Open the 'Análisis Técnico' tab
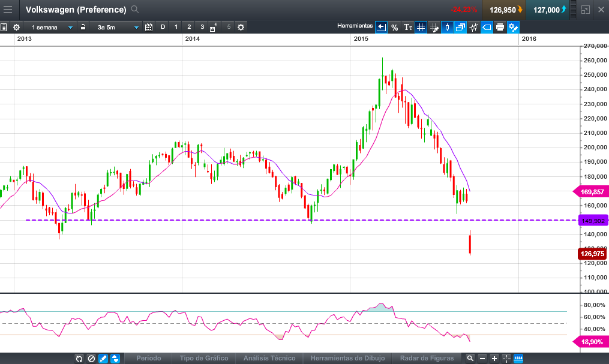Image resolution: width=609 pixels, height=364 pixels. tap(269, 358)
